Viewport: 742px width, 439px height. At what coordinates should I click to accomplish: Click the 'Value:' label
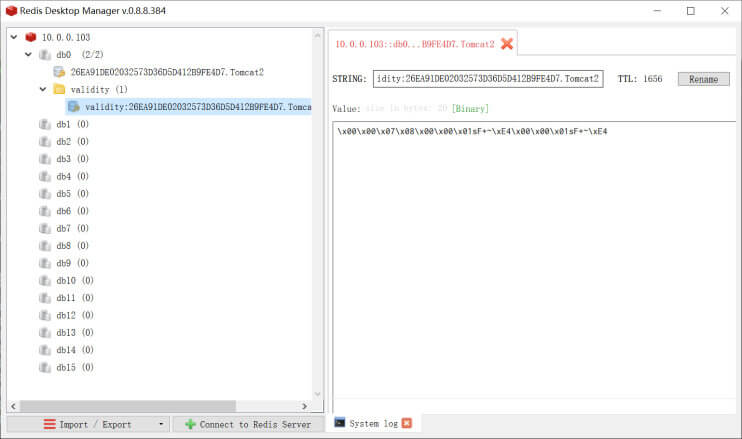[x=346, y=108]
